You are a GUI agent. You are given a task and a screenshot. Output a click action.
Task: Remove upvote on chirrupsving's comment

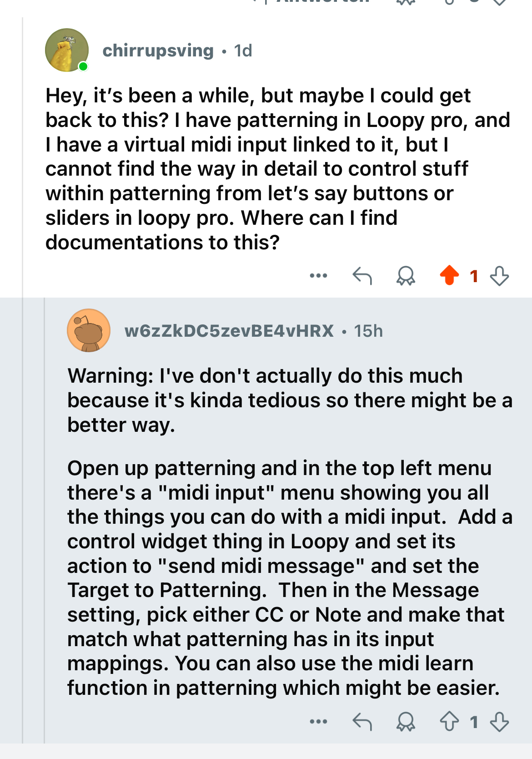(x=449, y=275)
